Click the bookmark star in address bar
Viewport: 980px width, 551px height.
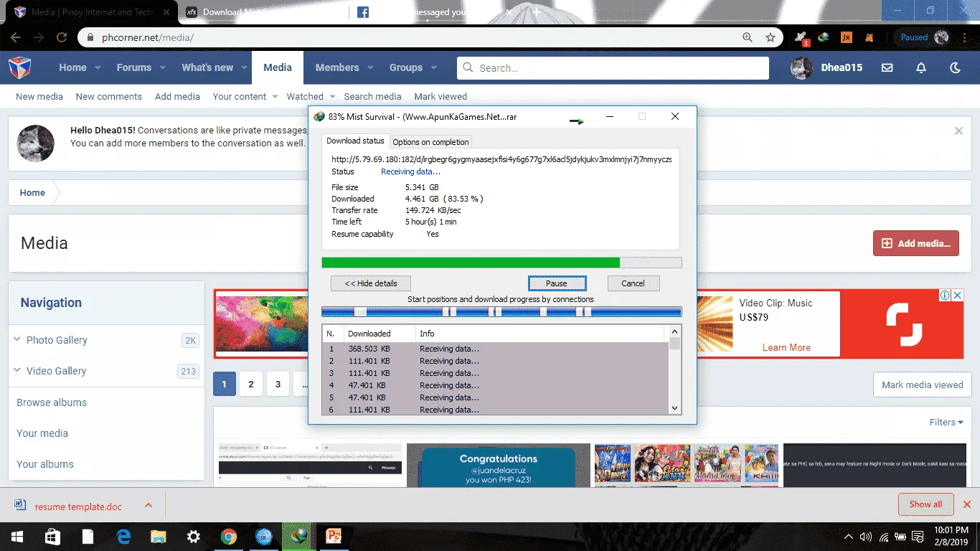click(771, 37)
